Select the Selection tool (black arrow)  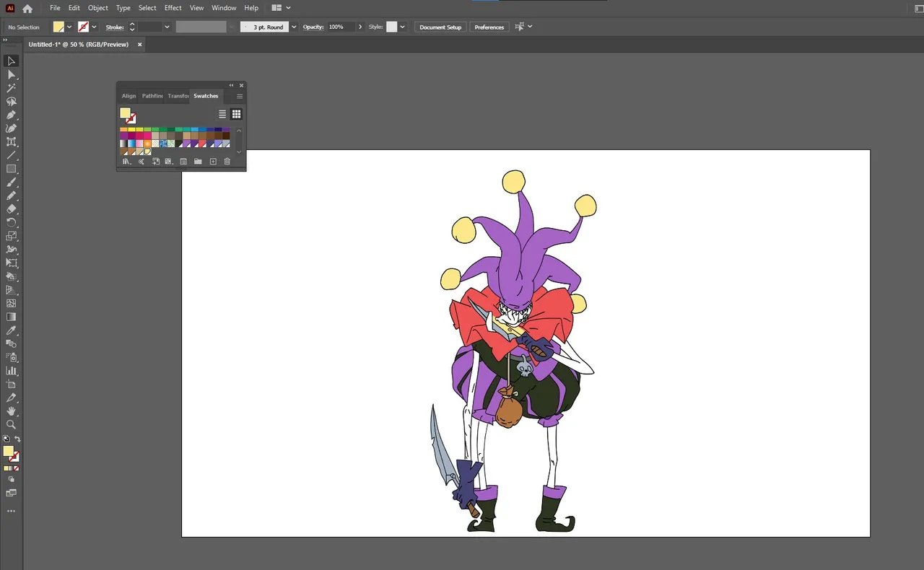(11, 61)
